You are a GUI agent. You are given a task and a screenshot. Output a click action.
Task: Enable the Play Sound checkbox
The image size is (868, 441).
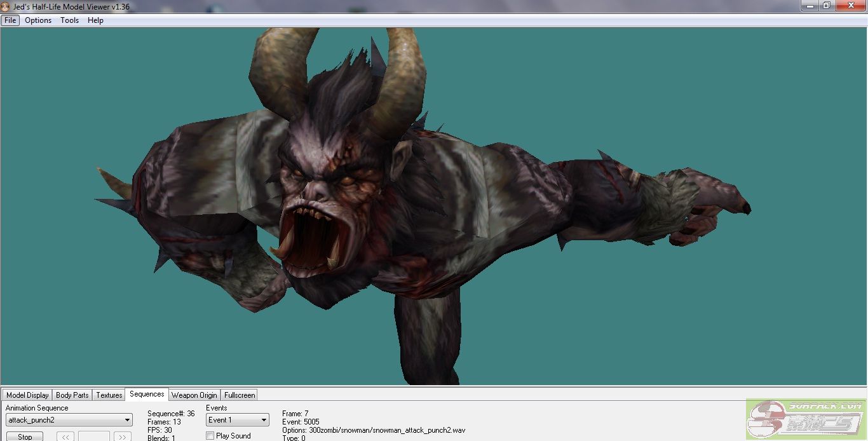210,436
